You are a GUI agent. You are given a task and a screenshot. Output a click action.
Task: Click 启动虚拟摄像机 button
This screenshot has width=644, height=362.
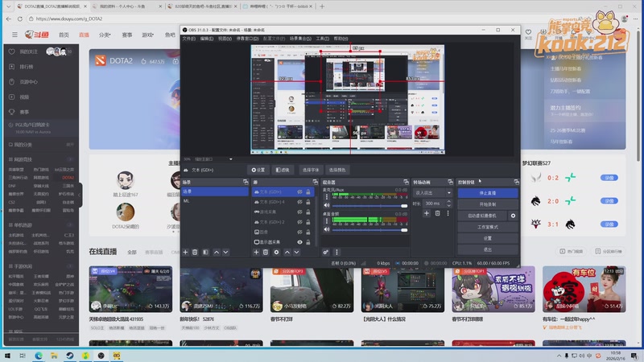[482, 216]
